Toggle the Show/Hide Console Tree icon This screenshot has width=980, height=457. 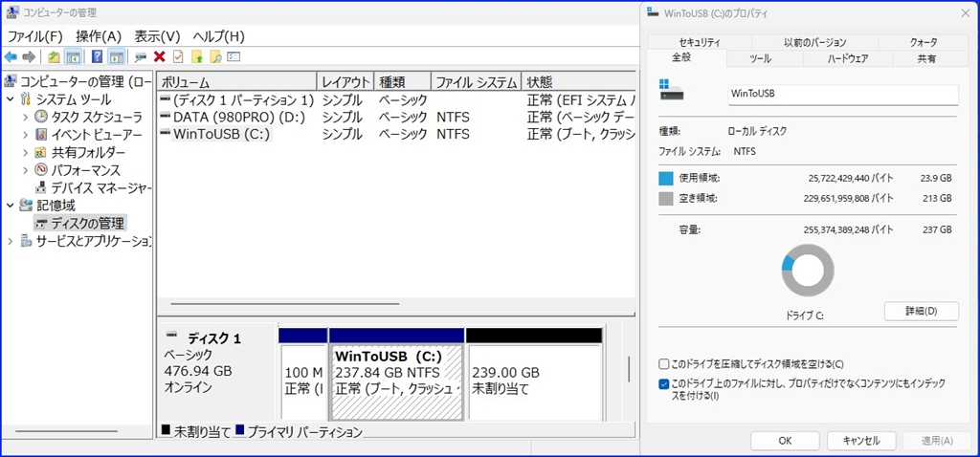[73, 56]
